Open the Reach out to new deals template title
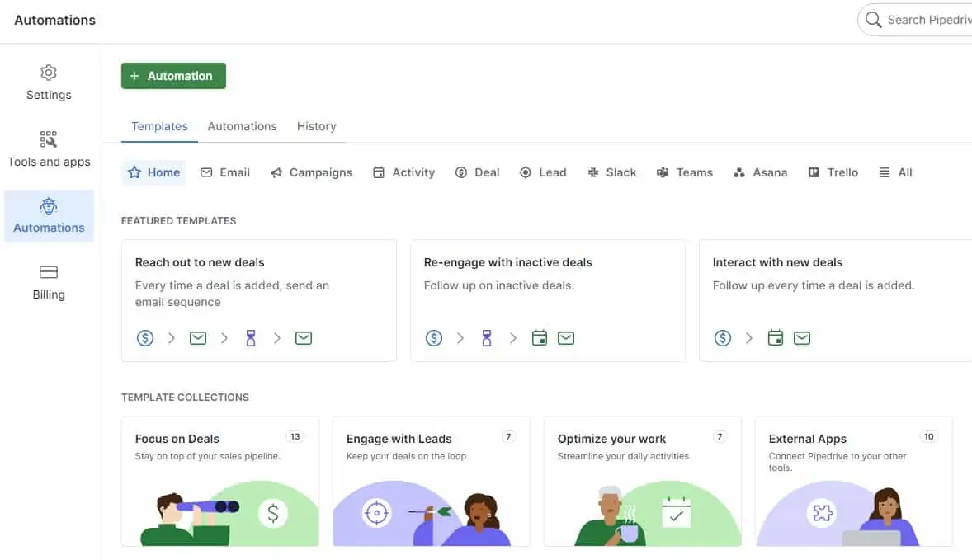 pos(200,262)
